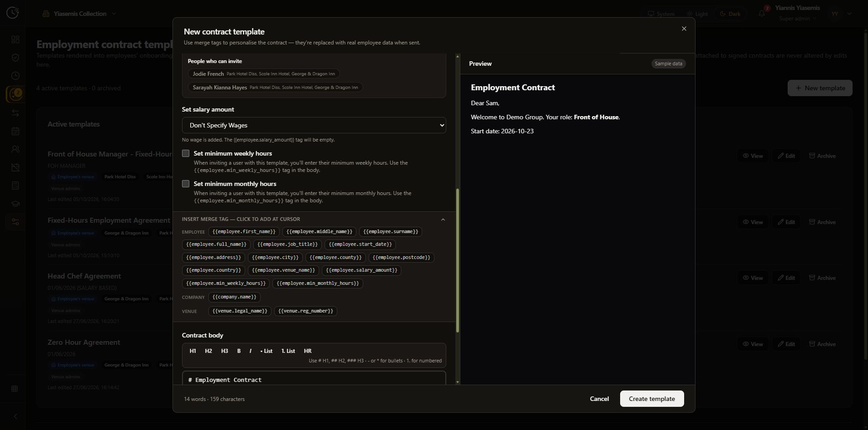Image resolution: width=868 pixels, height=430 pixels.
Task: Open the graduation cap icon in sidebar
Action: (x=15, y=204)
